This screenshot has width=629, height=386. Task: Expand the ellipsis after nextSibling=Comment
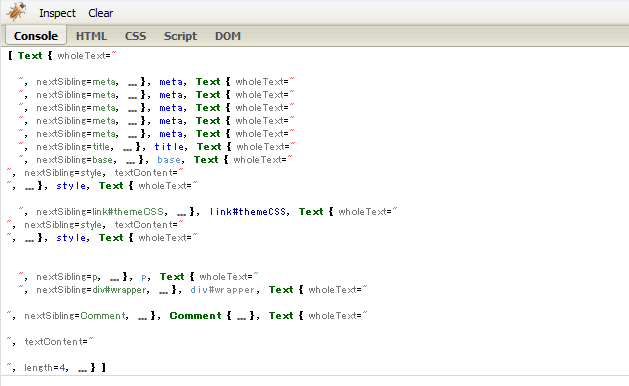142,318
